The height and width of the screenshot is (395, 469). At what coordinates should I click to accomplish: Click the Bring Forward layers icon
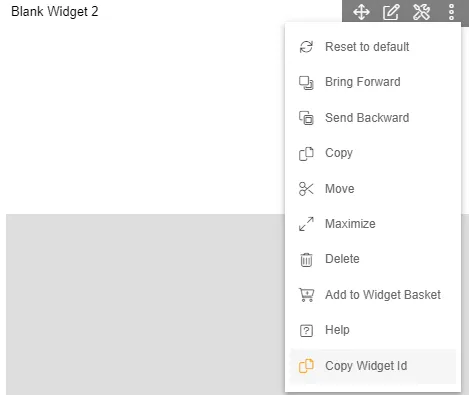coord(306,83)
